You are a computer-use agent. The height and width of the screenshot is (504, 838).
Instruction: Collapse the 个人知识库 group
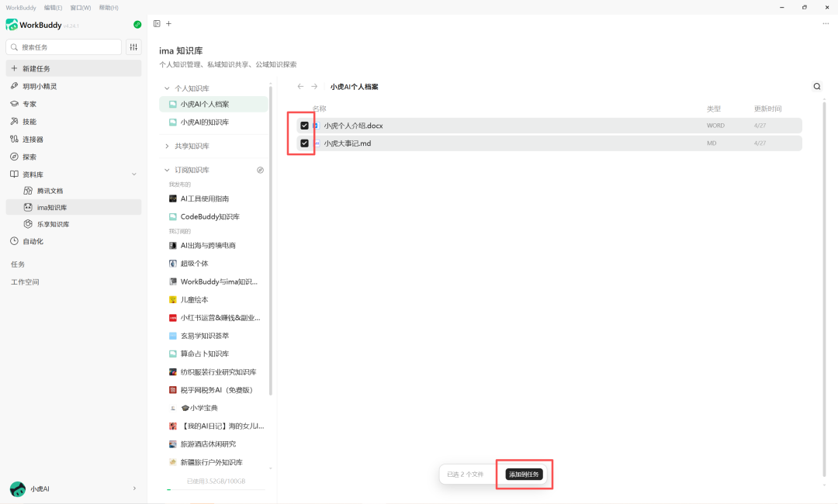pos(167,88)
